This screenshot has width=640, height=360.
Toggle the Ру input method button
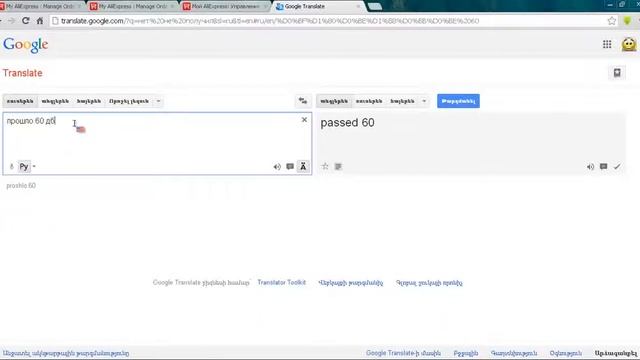24,167
